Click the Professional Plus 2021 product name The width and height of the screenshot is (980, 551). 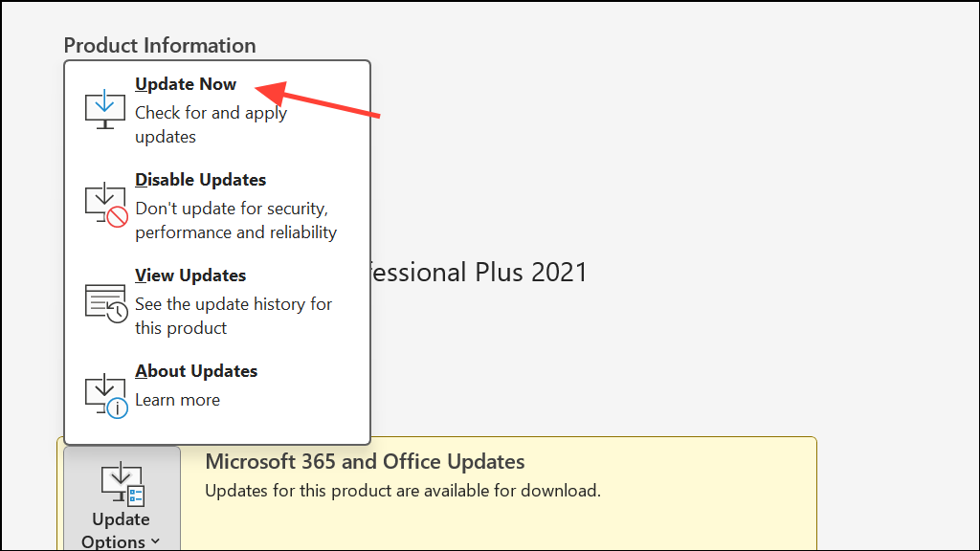(x=479, y=273)
